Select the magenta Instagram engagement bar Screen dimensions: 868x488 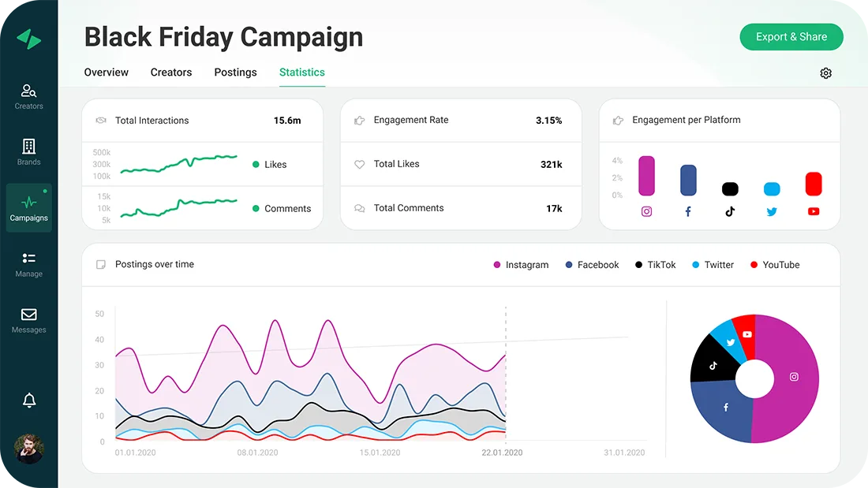pyautogui.click(x=646, y=176)
